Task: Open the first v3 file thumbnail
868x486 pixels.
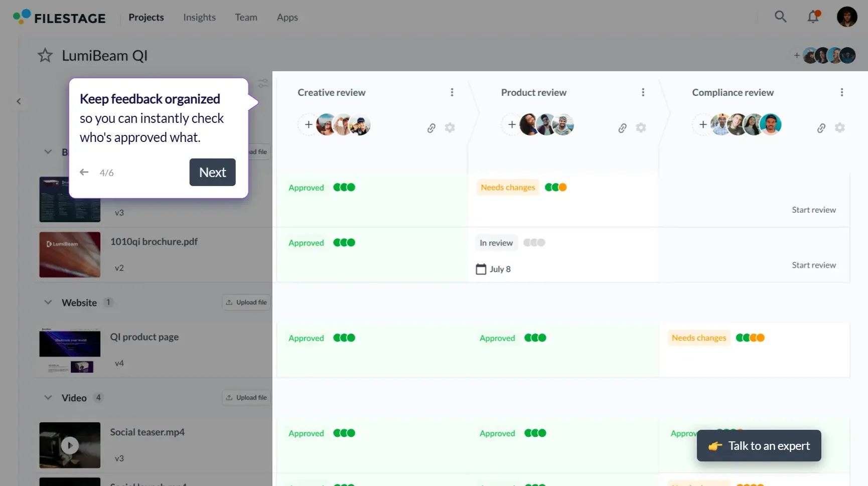Action: point(70,200)
